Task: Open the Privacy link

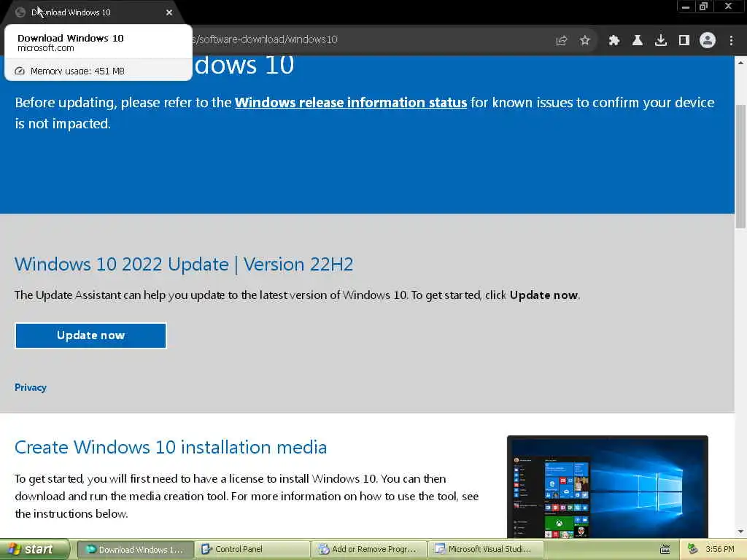Action: (31, 387)
